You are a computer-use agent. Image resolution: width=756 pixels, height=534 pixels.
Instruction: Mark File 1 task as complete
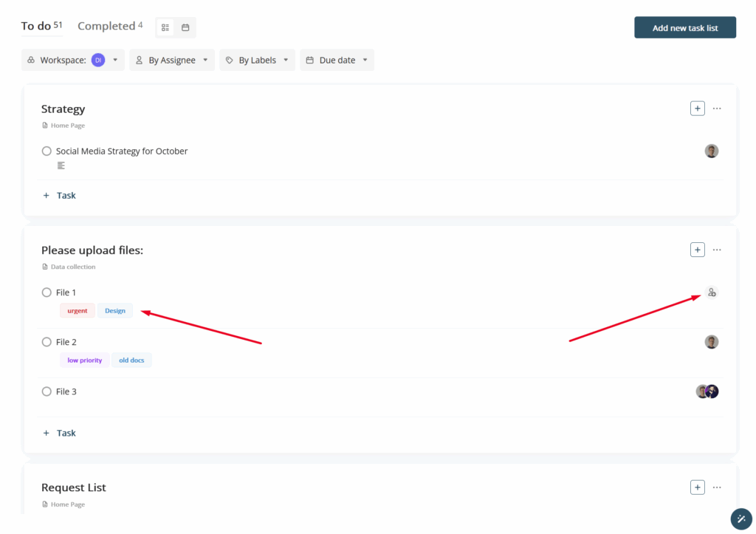pyautogui.click(x=47, y=292)
